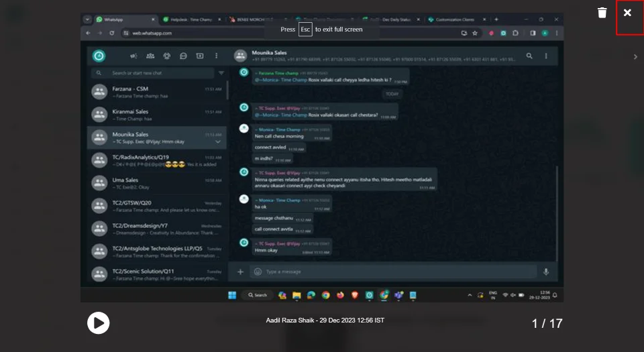Open the new chat bubble icon in the sidebar header
Screen dimensions: 644x352
(x=183, y=56)
